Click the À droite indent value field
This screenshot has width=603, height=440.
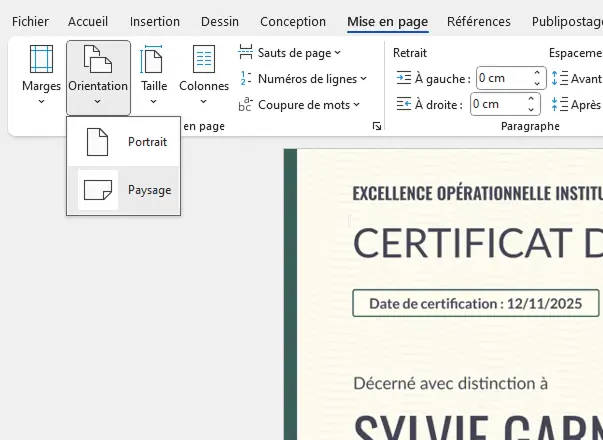point(497,104)
